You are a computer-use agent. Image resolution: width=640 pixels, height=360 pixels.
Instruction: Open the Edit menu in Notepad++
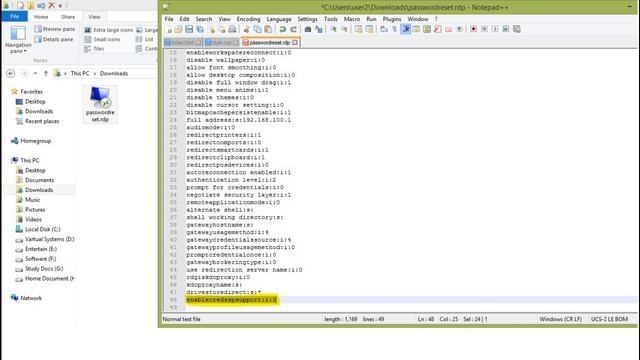[184, 19]
